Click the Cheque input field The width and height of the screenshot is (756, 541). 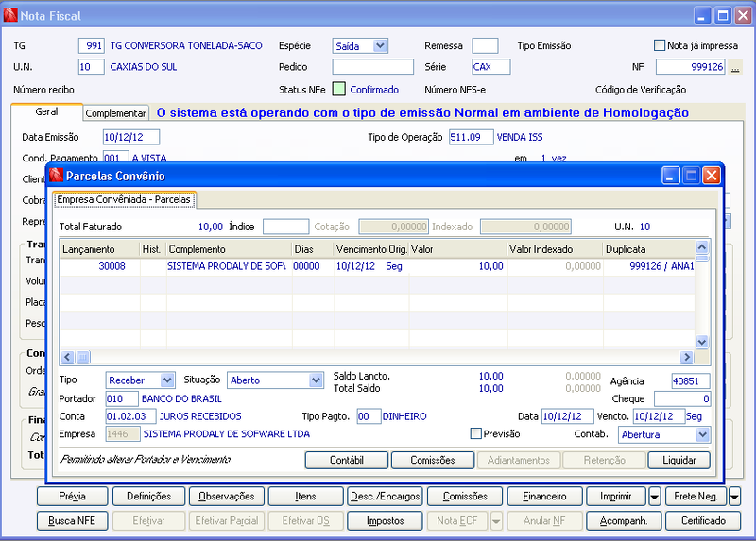click(x=682, y=398)
